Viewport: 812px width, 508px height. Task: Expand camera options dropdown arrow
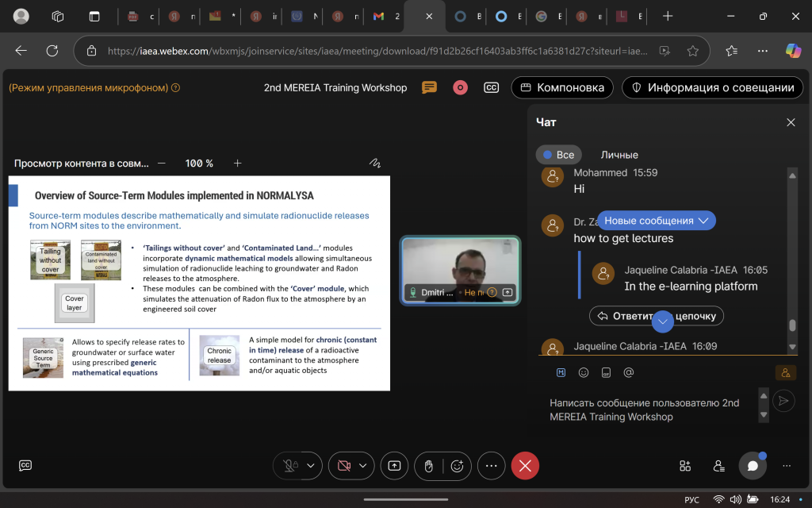pyautogui.click(x=363, y=466)
